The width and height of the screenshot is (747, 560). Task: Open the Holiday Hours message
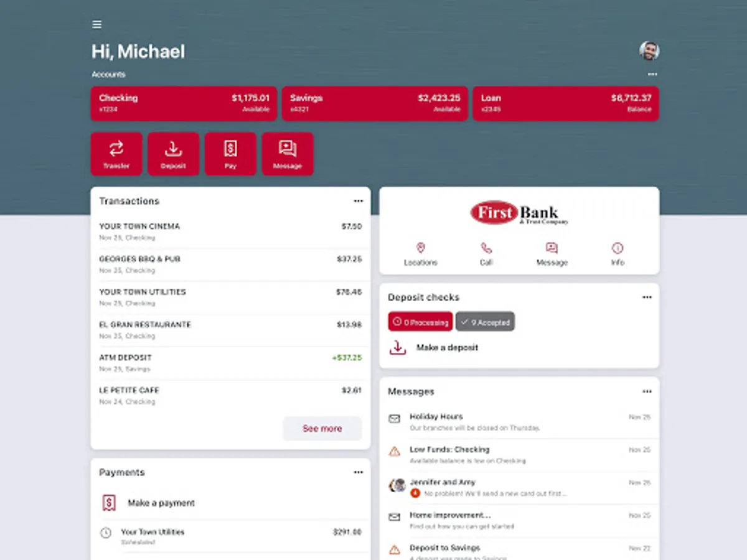519,422
